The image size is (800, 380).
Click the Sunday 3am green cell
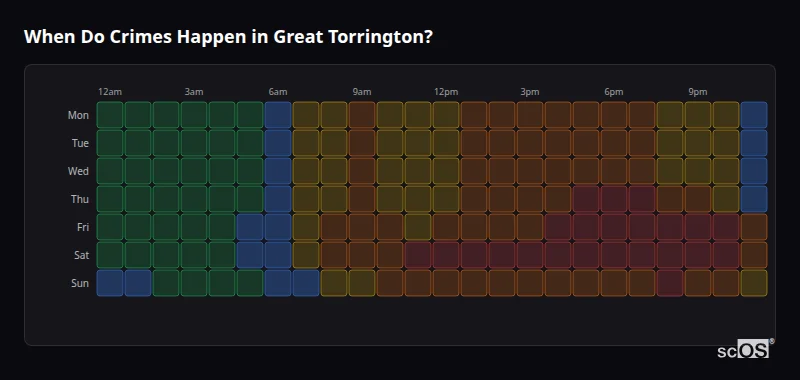(x=194, y=283)
